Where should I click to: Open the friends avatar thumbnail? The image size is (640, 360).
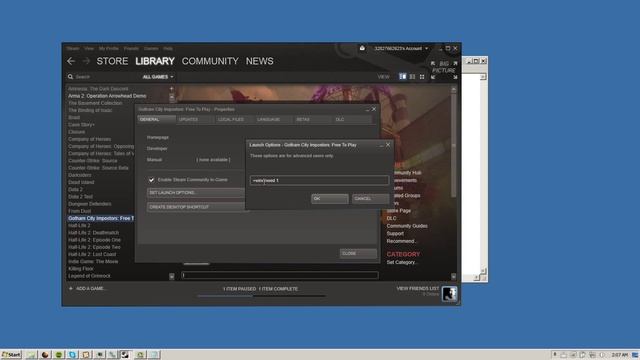pos(449,294)
